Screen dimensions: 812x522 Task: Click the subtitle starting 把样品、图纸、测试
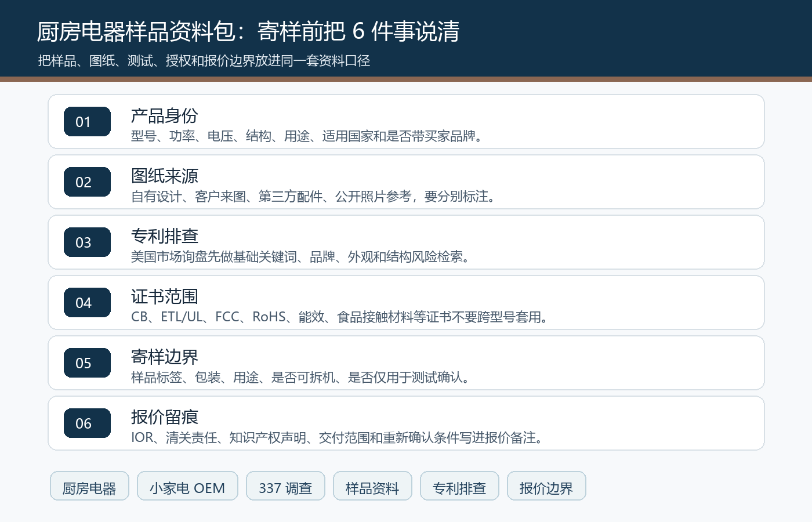204,61
